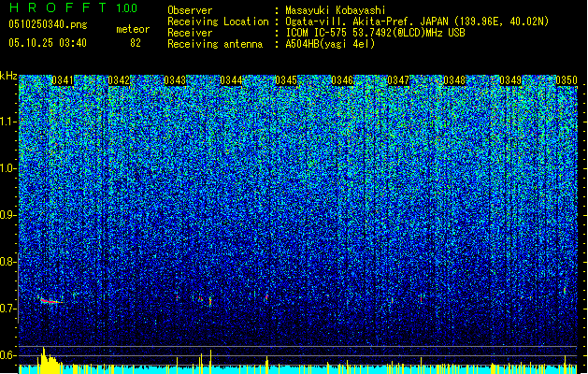
Task: Click the HROFFT 1.0.0 title text
Action: coord(74,7)
